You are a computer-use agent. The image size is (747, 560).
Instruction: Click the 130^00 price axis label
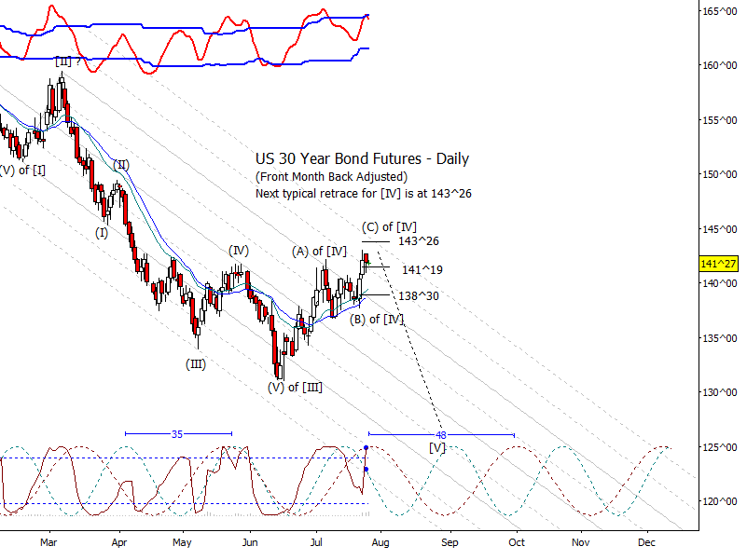[720, 392]
